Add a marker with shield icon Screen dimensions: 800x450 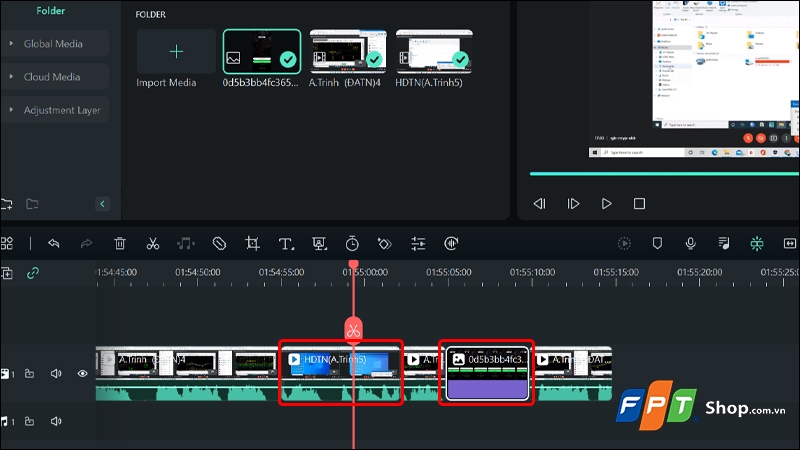(657, 244)
